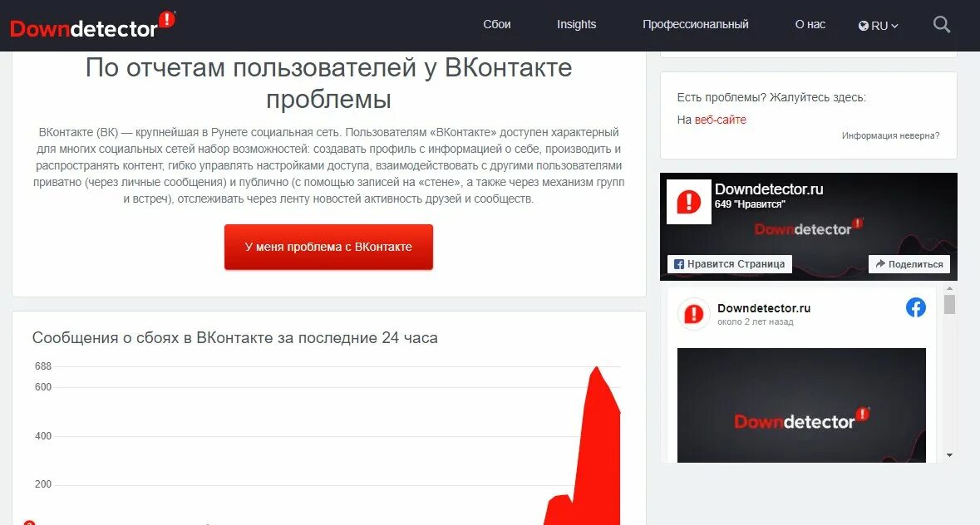Click the globe language icon

click(863, 26)
